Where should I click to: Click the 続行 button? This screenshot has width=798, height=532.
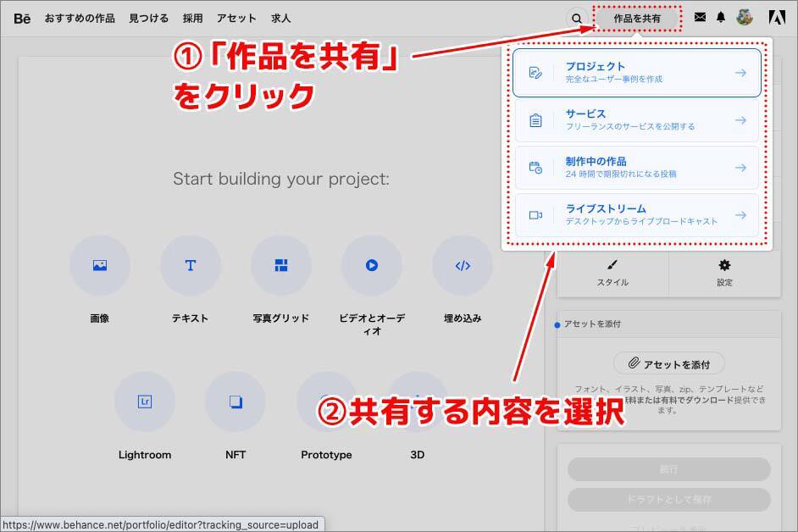tap(668, 468)
